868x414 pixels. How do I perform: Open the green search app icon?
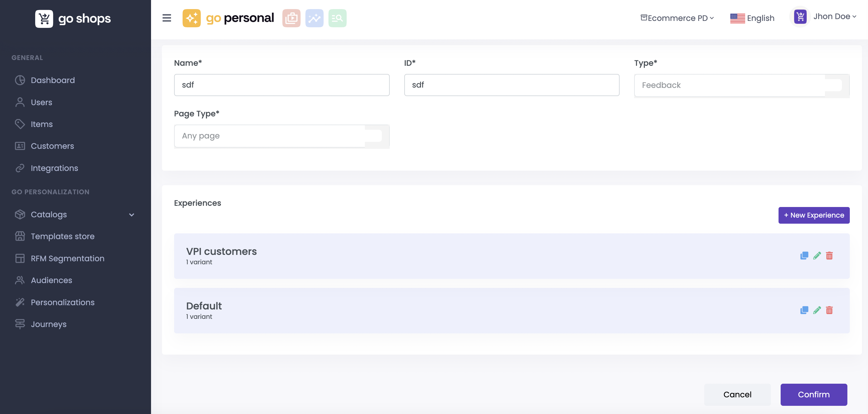coord(337,18)
